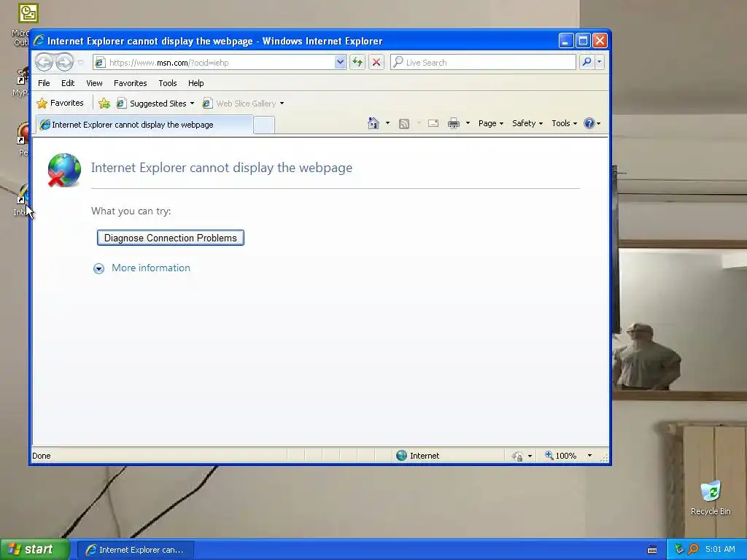This screenshot has height=560, width=747.
Task: Click the IE logo in title bar
Action: [x=39, y=41]
